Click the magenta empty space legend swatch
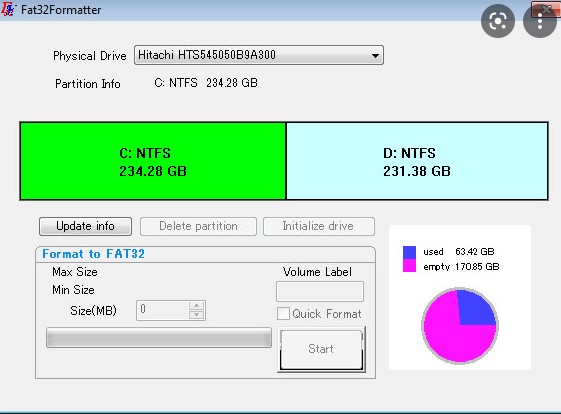This screenshot has height=414, width=561. click(409, 266)
